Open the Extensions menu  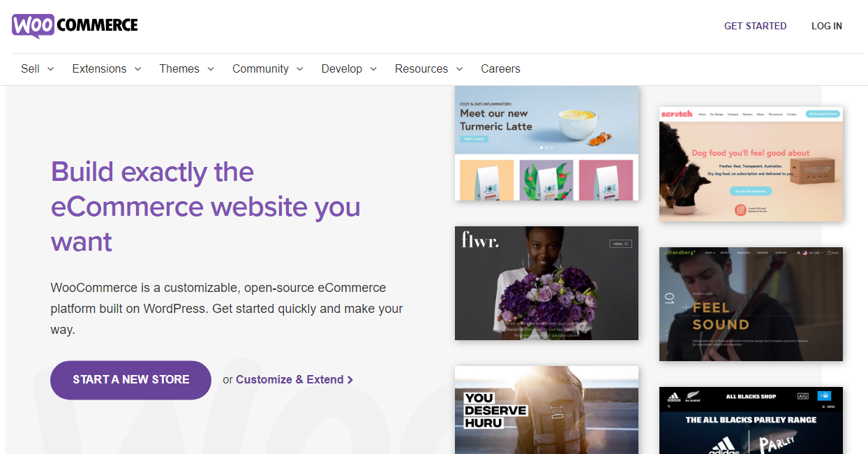99,68
